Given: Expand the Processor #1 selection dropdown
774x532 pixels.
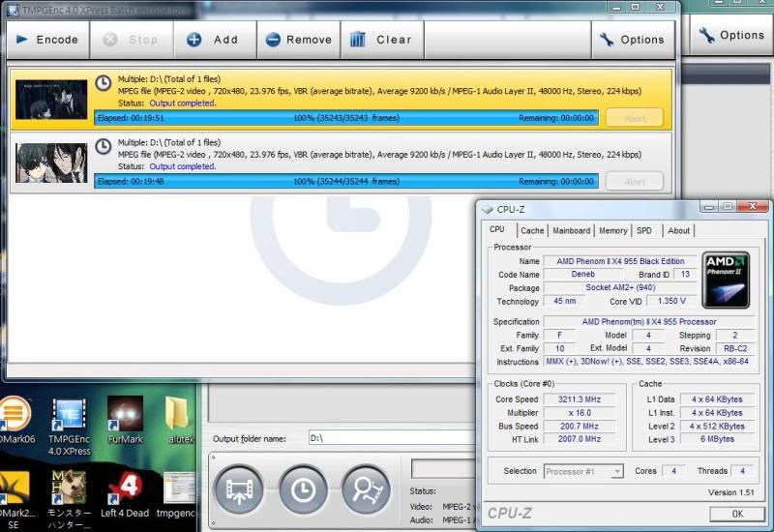Looking at the screenshot, I should (x=583, y=471).
